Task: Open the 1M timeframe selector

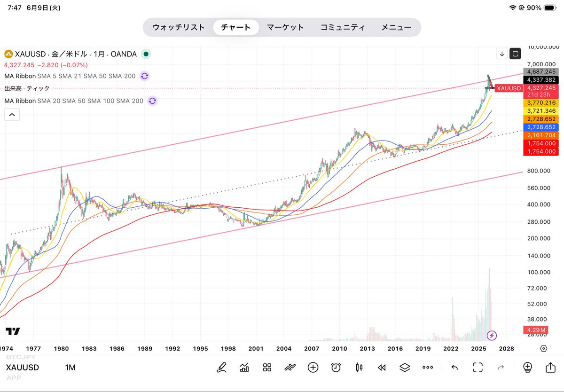Action: coord(70,368)
